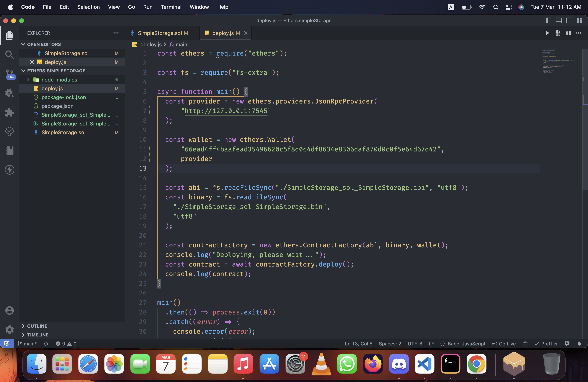Click the main* git branch indicator
Screen dimensions: 588x382
pos(27,343)
